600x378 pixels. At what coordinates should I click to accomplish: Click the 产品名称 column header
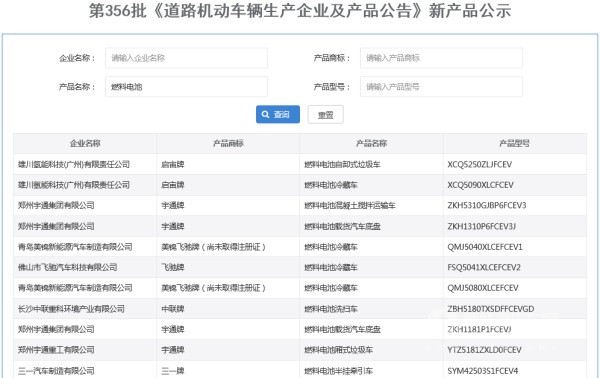(x=372, y=143)
